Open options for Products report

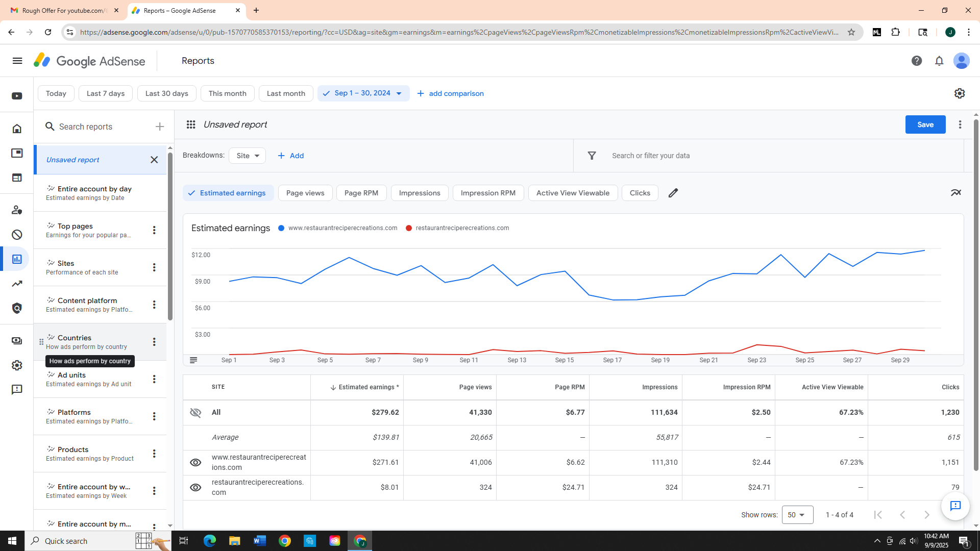[154, 454]
